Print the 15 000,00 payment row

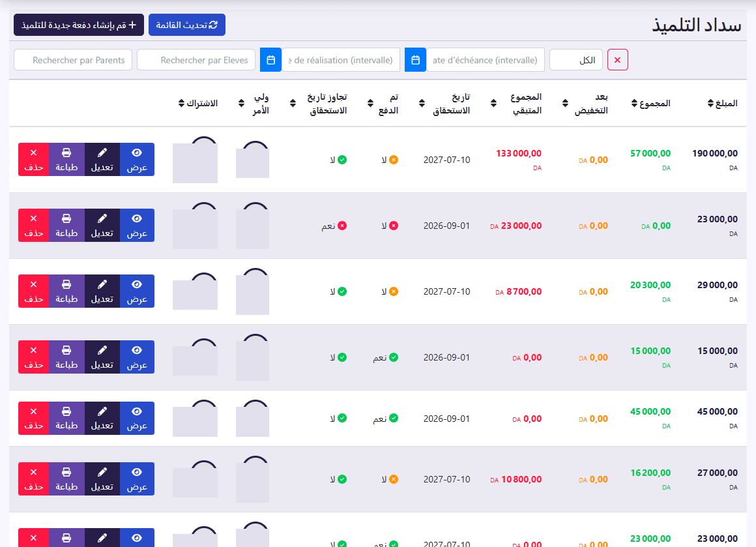(66, 357)
